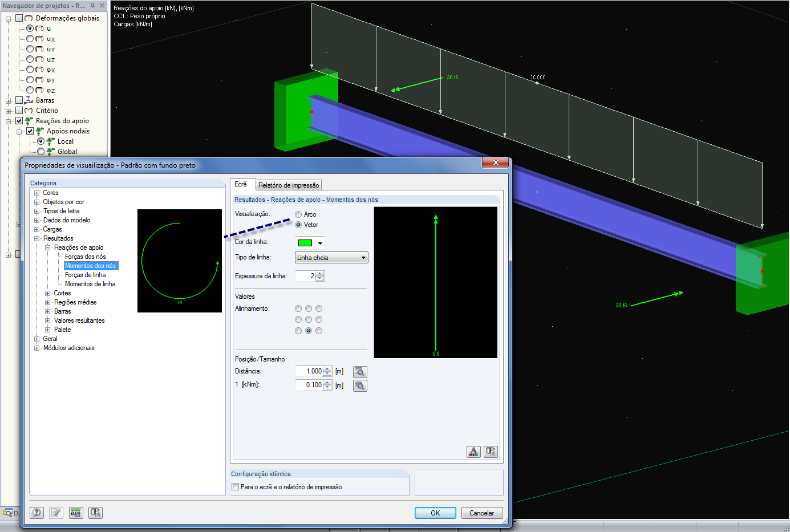This screenshot has width=790, height=532.
Task: Toggle the Deformações globais checkbox
Action: pyautogui.click(x=19, y=18)
